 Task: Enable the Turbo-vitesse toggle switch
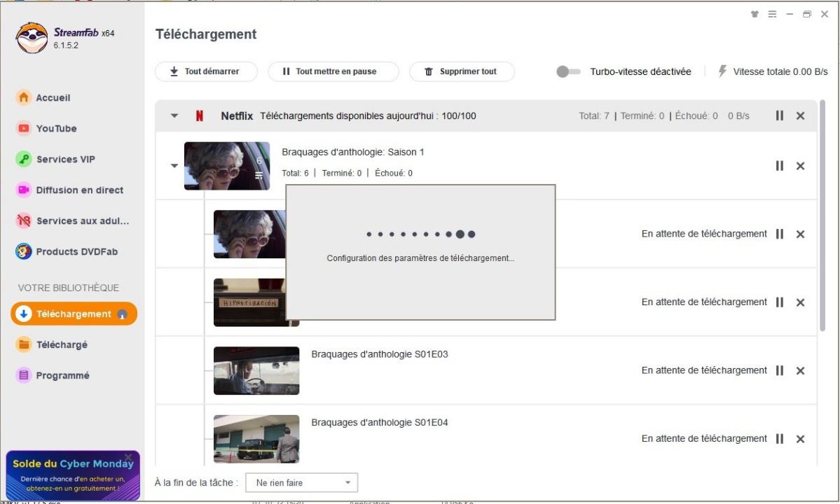(568, 71)
